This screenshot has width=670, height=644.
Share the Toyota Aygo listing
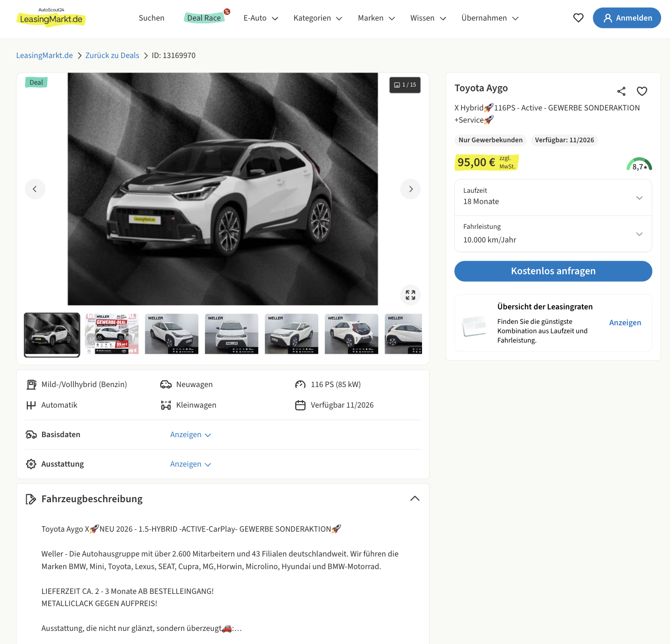click(621, 91)
